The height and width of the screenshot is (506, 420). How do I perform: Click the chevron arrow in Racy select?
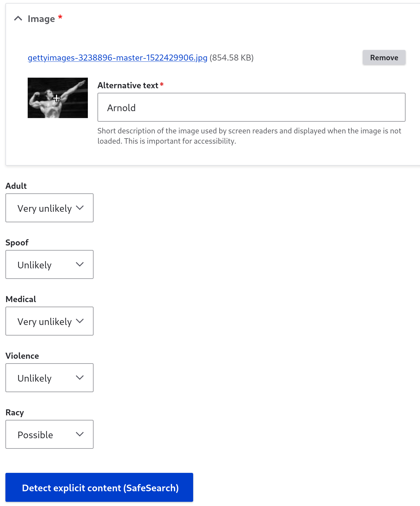(x=80, y=434)
